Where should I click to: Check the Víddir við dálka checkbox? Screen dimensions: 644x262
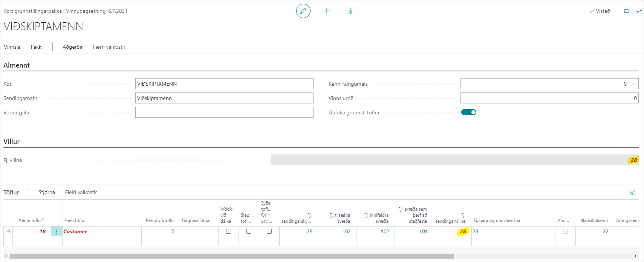(228, 231)
